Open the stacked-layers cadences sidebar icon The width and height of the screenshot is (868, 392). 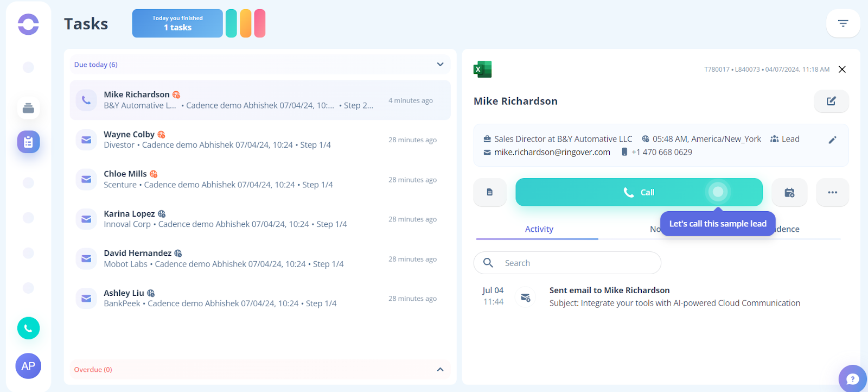click(28, 108)
